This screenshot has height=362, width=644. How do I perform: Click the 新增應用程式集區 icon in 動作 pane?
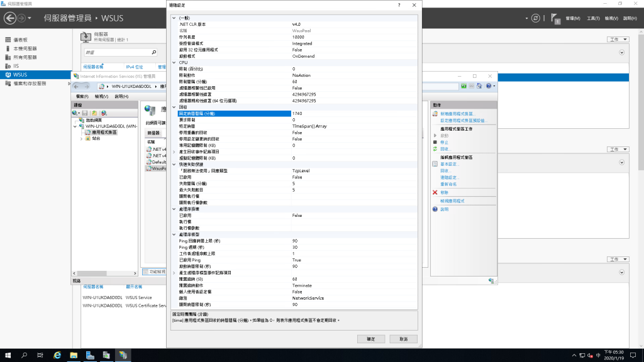[x=435, y=114]
